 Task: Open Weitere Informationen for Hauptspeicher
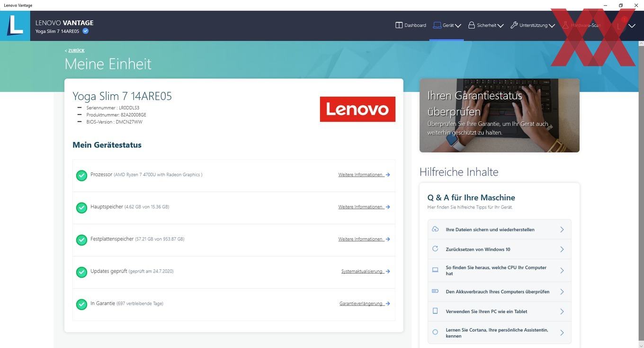tap(360, 207)
